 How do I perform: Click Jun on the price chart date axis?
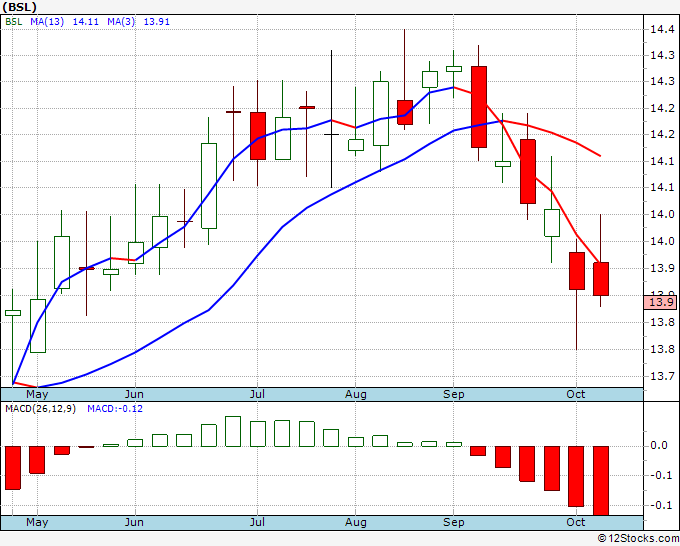coord(134,394)
